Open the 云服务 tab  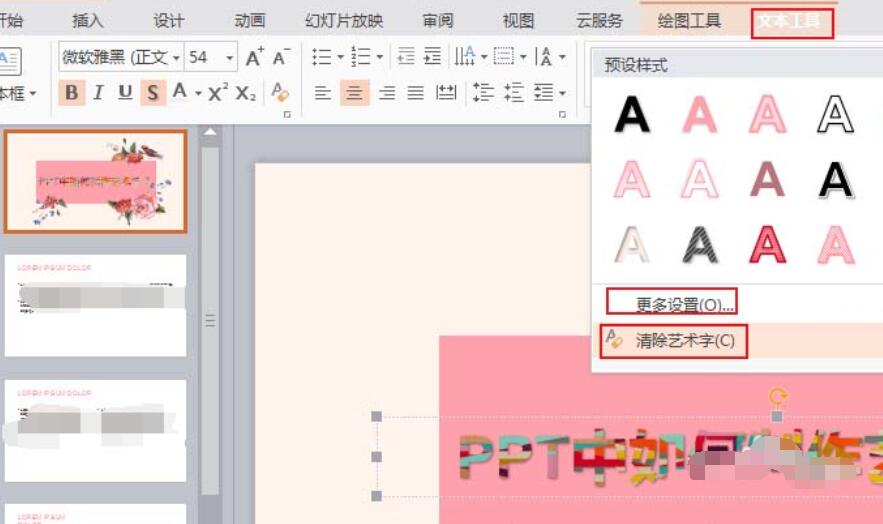coord(599,20)
